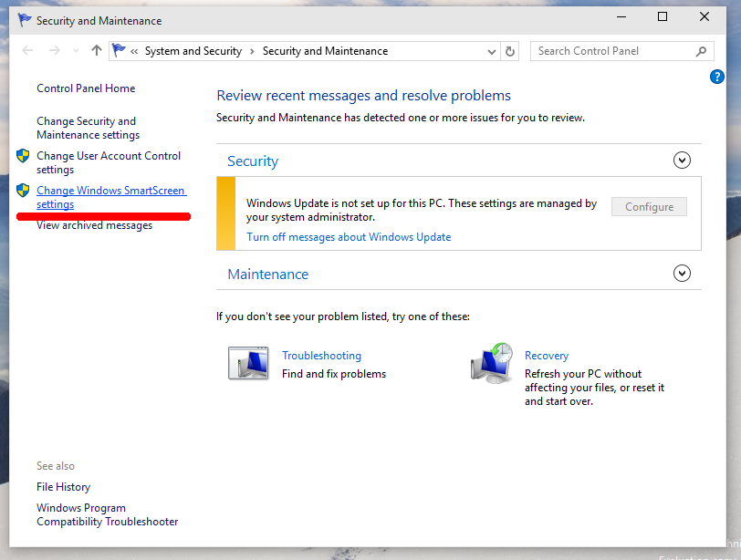741x560 pixels.
Task: Click shield icon beside User Account Control
Action: (23, 155)
